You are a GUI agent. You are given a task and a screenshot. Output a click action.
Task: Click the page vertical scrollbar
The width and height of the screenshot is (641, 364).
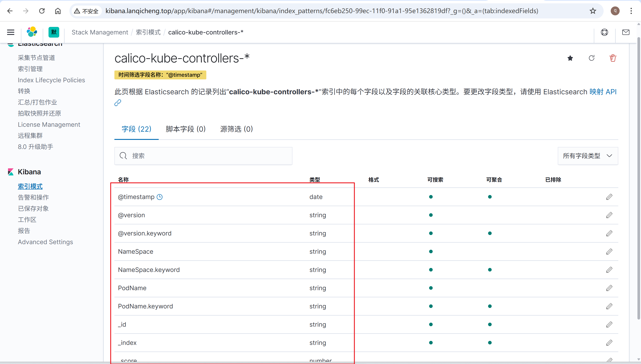tap(639, 178)
